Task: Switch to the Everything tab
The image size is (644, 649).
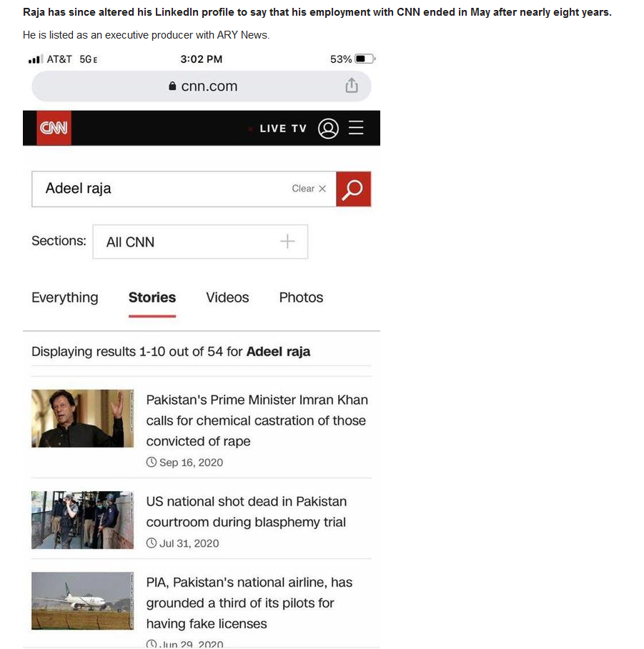Action: point(65,297)
